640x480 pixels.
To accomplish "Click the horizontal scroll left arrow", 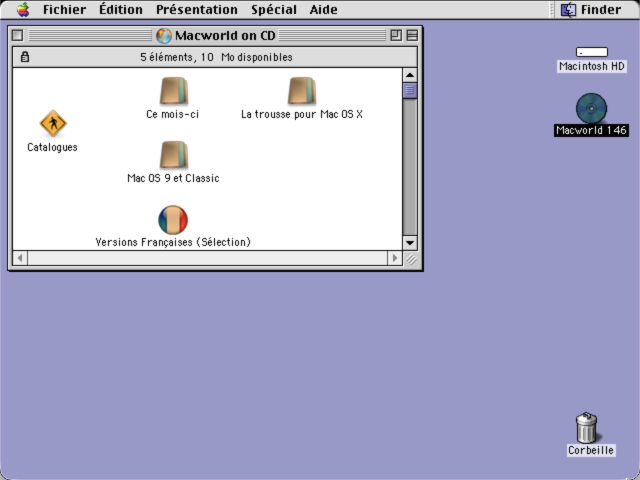I will [20, 258].
